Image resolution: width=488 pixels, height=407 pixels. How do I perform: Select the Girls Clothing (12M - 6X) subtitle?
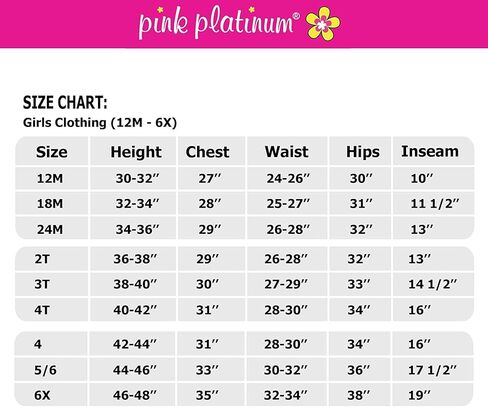tap(100, 123)
